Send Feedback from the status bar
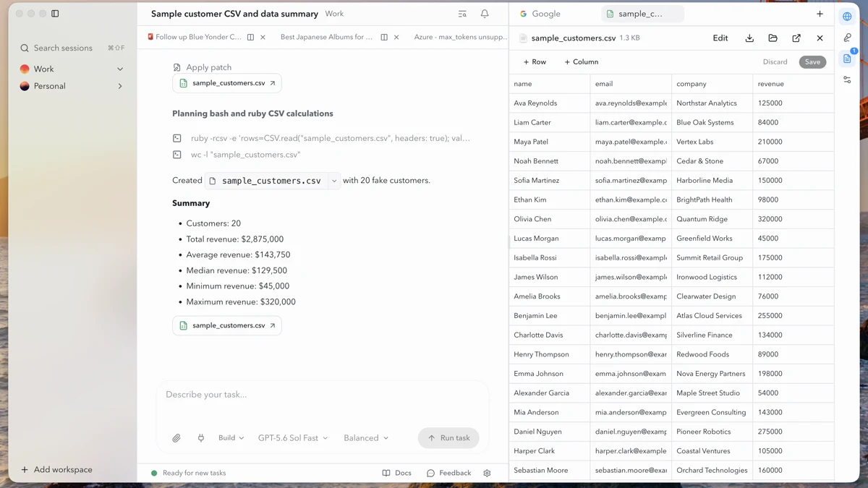 click(x=448, y=473)
